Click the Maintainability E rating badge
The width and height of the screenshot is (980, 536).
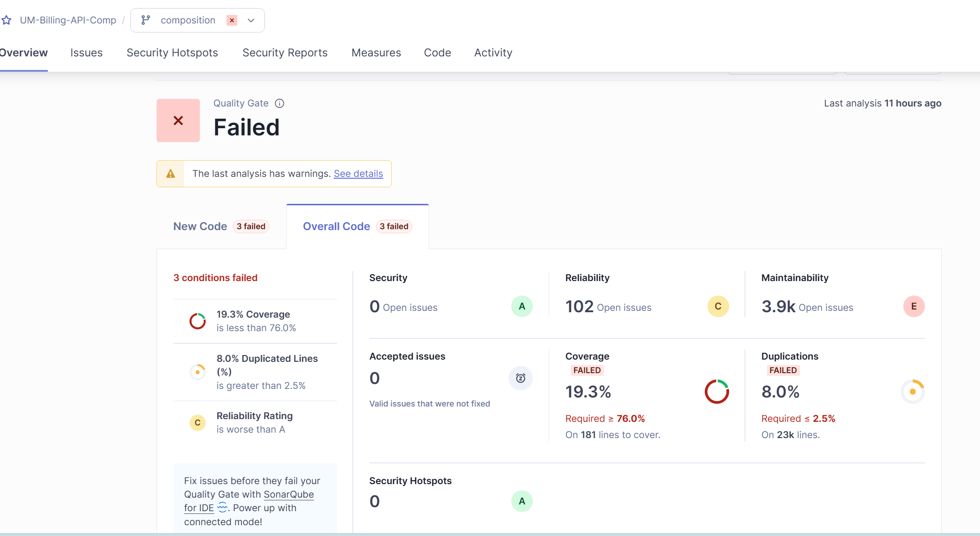coord(914,306)
